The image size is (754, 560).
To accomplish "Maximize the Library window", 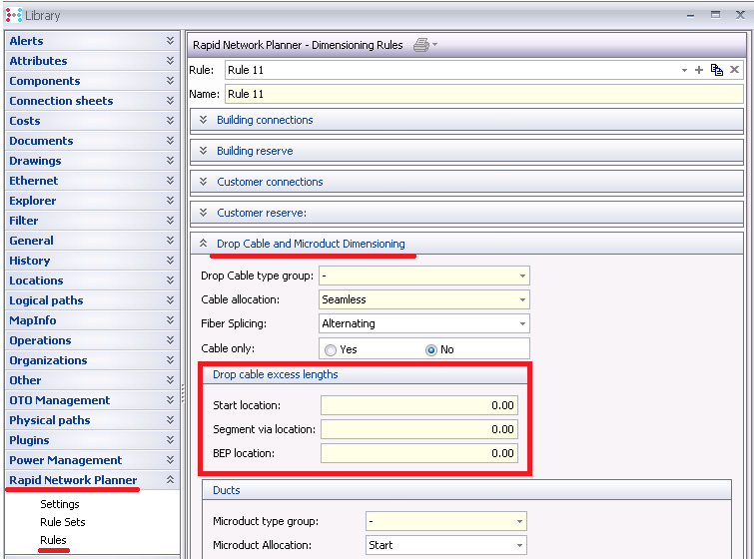I will coord(715,15).
